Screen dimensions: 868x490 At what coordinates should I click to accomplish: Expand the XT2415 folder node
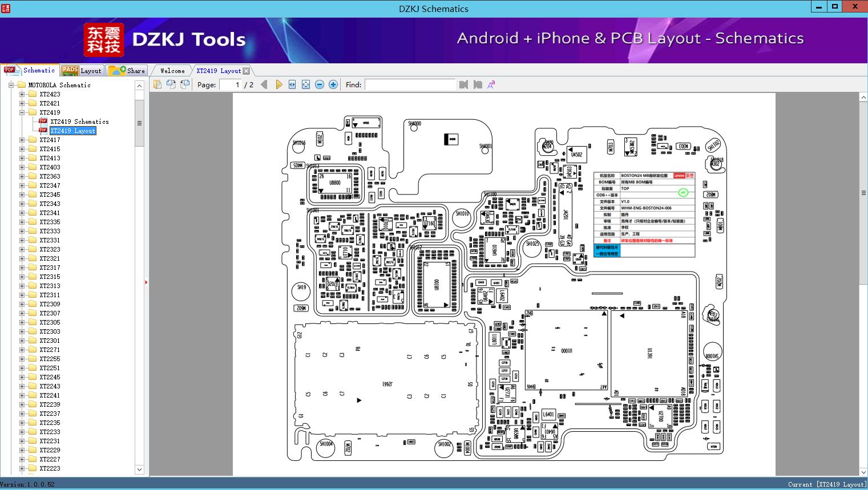(22, 149)
